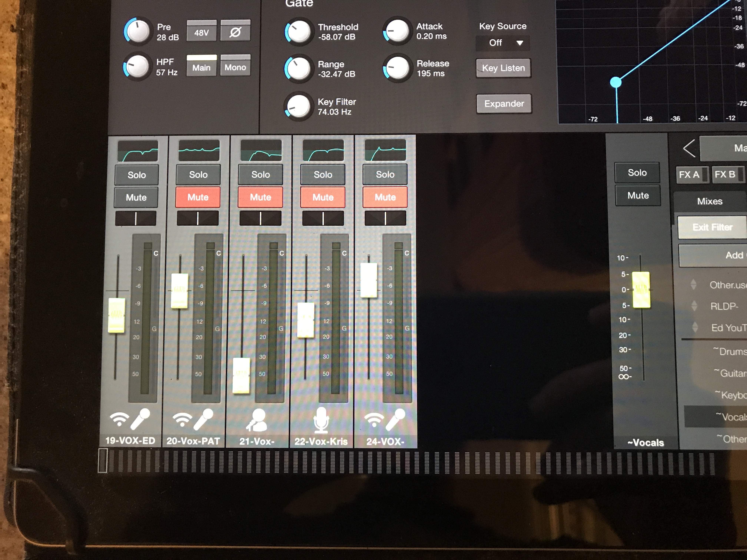Click the Key Listen button
747x560 pixels.
pos(504,68)
